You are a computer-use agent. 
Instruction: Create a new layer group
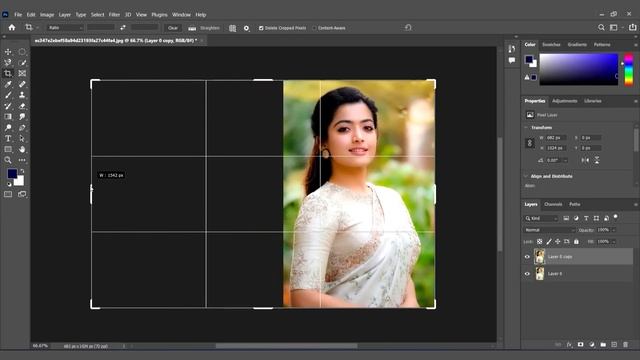(x=603, y=344)
